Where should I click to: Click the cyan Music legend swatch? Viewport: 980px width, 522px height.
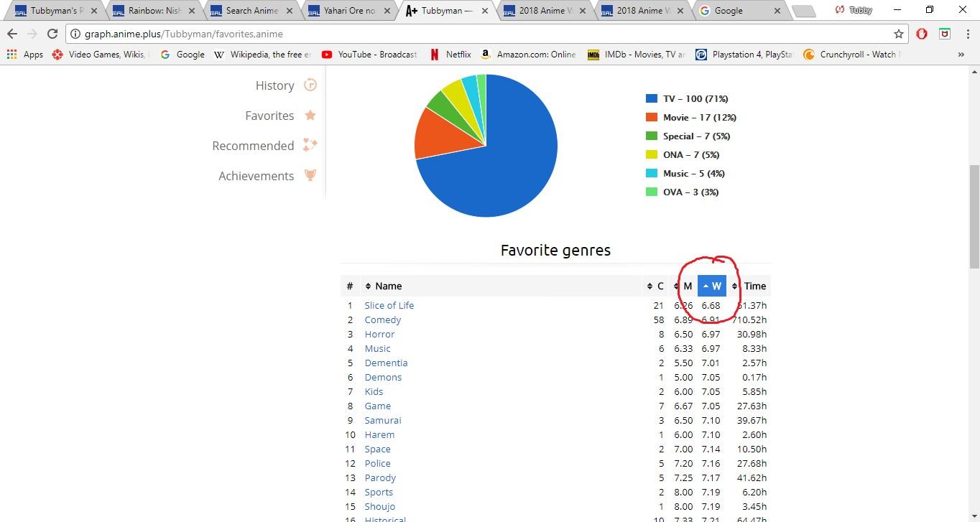tap(652, 173)
